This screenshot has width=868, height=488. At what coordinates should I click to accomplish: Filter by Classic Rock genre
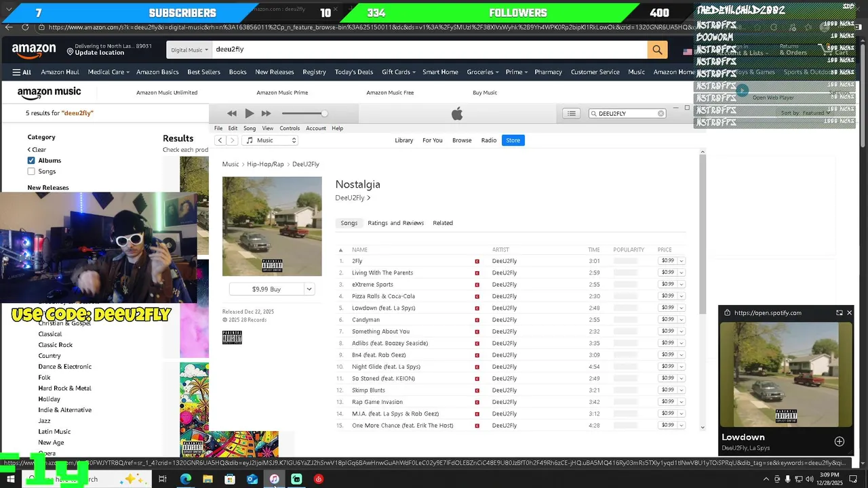[x=56, y=345]
